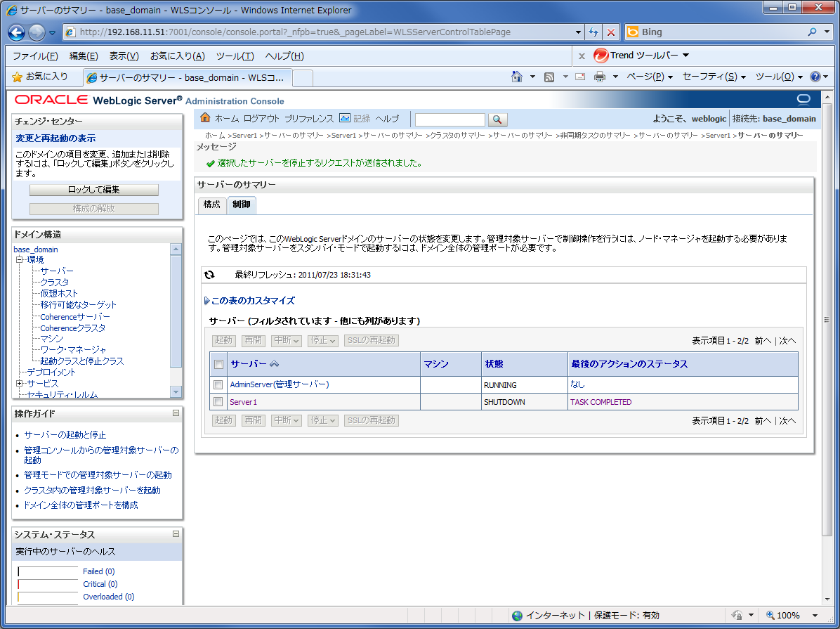
Task: Tick the AdminServer row checkbox
Action: [x=218, y=384]
